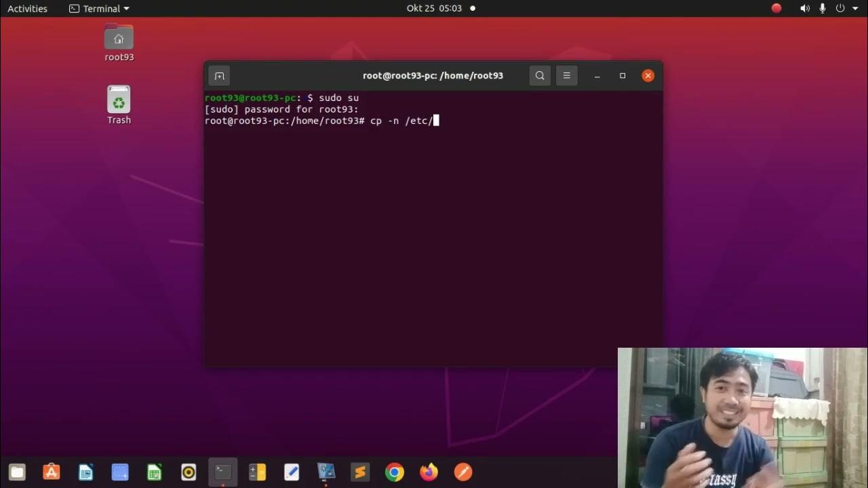Launch Sublime Text from the dock

click(x=360, y=472)
